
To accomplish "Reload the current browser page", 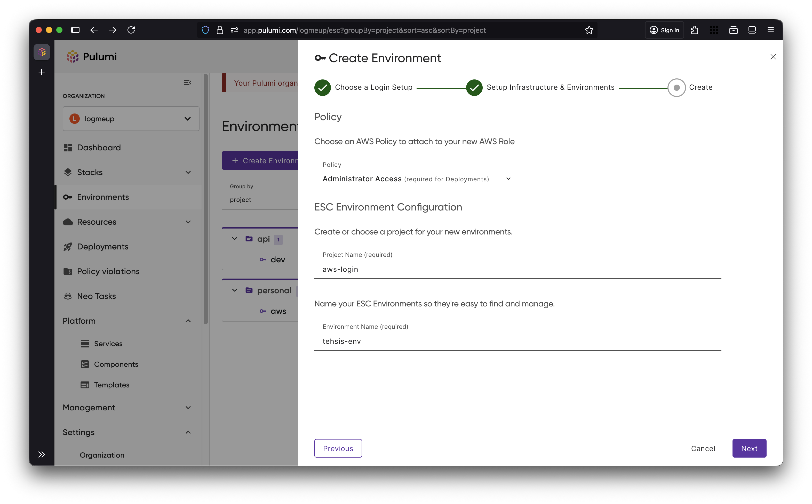I will [x=131, y=30].
